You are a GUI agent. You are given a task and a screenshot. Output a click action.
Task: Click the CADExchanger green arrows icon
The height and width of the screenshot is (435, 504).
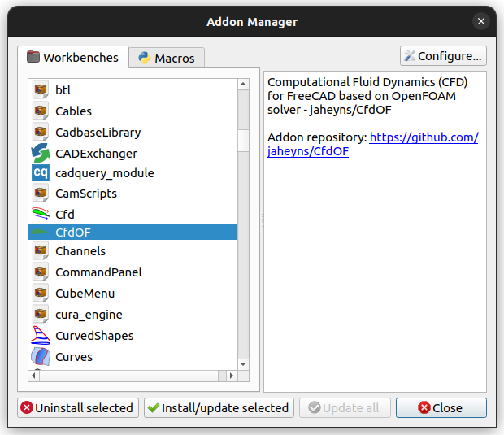click(x=40, y=153)
